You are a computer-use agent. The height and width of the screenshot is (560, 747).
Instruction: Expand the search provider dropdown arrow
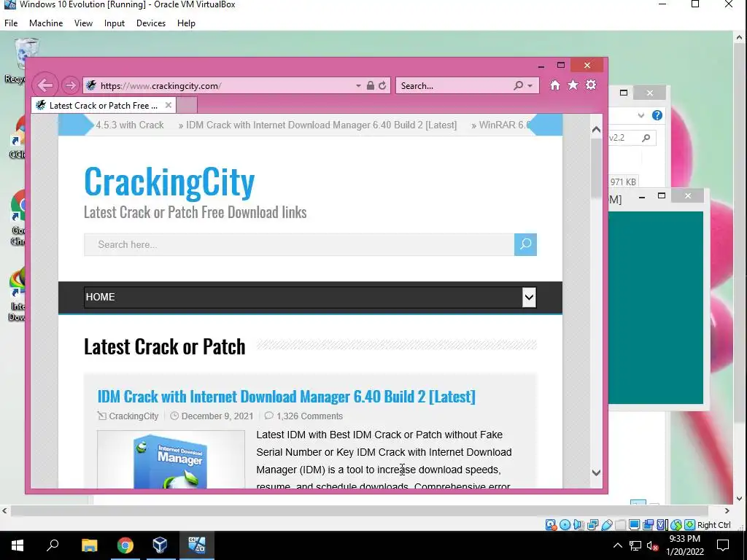click(x=530, y=86)
